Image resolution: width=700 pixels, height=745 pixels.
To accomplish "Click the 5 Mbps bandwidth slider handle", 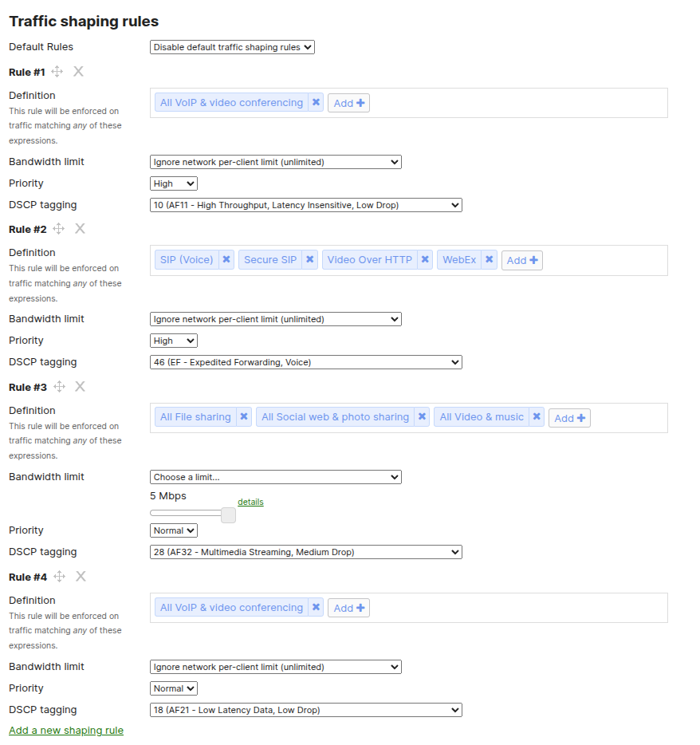I will [229, 515].
